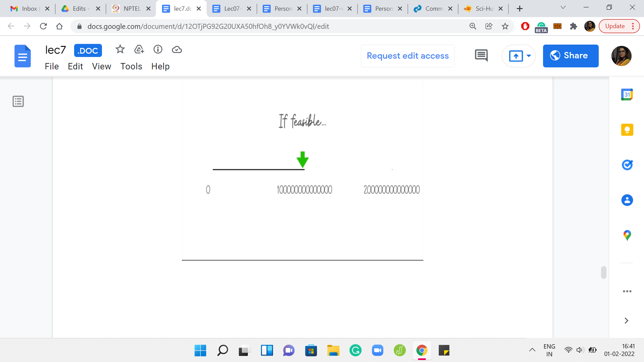Open Google Tasks side panel
Image resolution: width=644 pixels, height=362 pixels.
627,165
